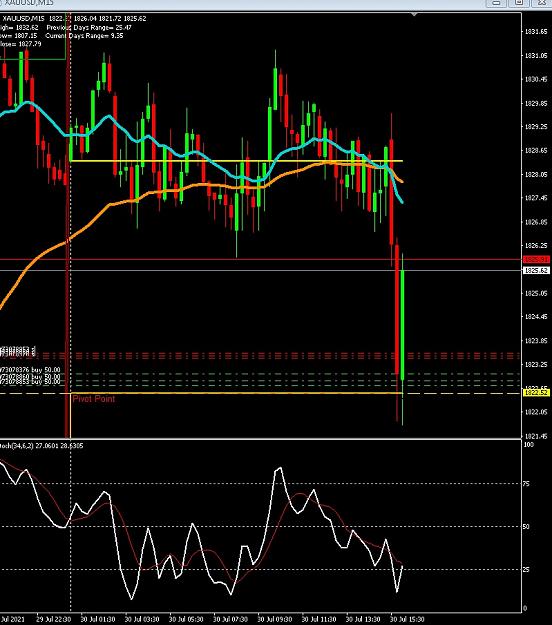Click the 30 Jul 09:30 time label

point(275,619)
